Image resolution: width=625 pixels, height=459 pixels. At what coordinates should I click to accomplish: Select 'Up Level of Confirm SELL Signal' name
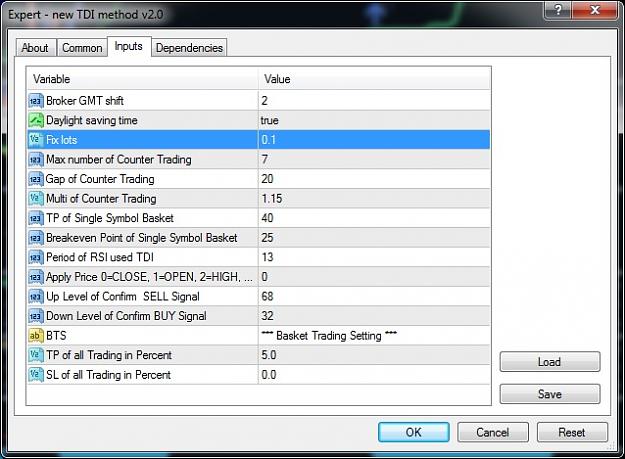coord(123,296)
